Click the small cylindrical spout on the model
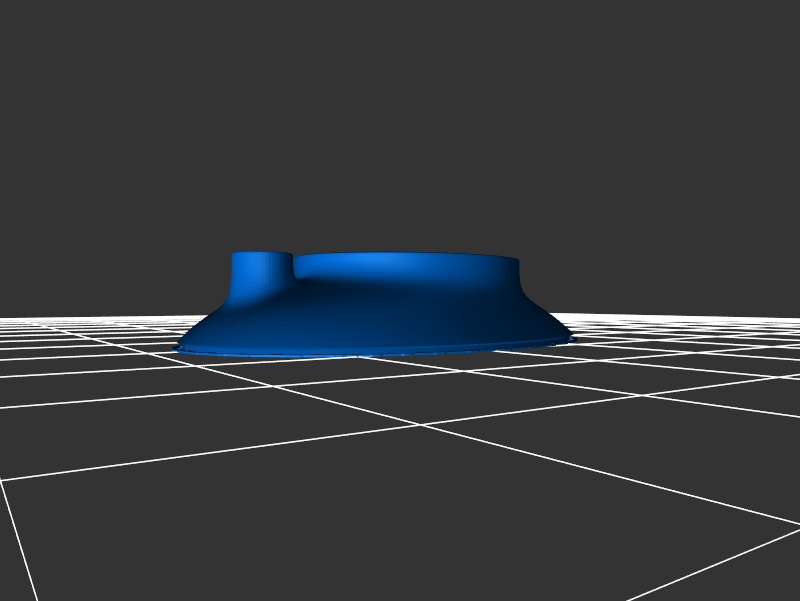The image size is (800, 601). (260, 276)
